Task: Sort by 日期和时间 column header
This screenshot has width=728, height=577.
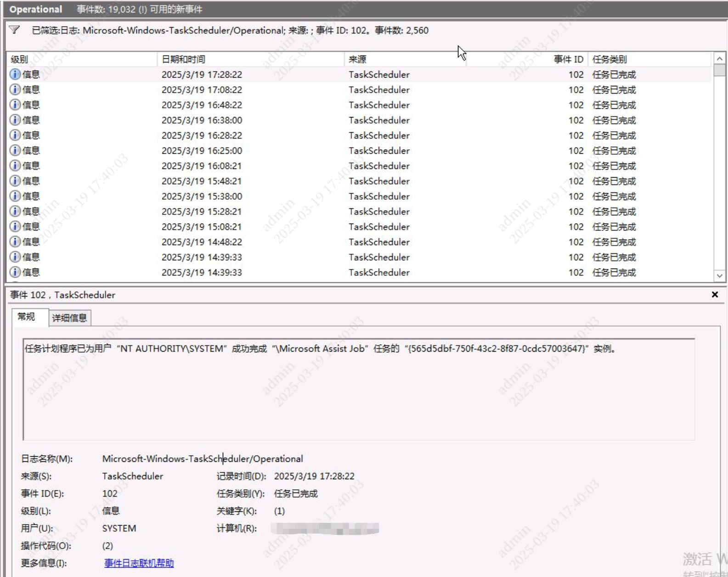Action: tap(184, 59)
